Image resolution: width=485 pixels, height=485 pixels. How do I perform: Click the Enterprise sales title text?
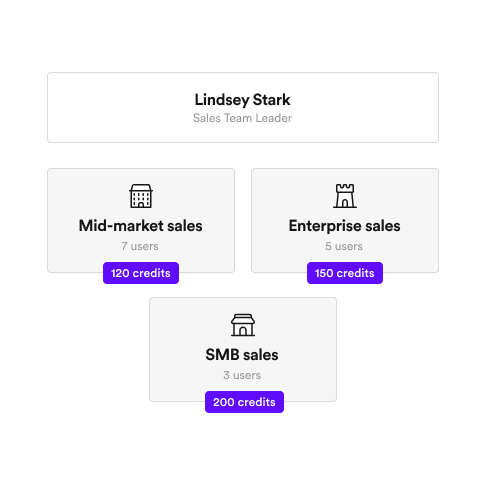344,226
